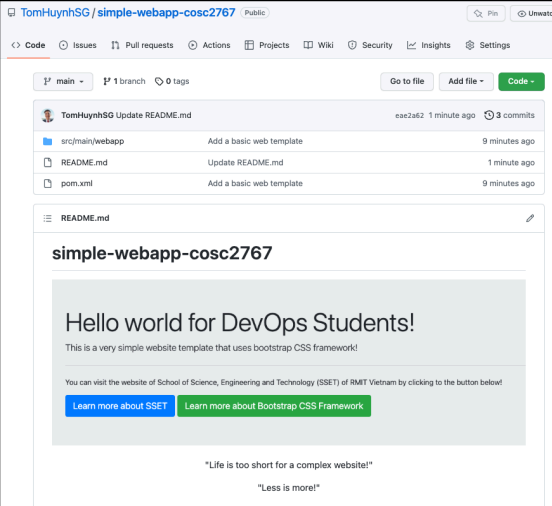Click Learn more about Bootstrap CSS Framework button
Screen dimensions: 552x506
pyautogui.click(x=274, y=406)
